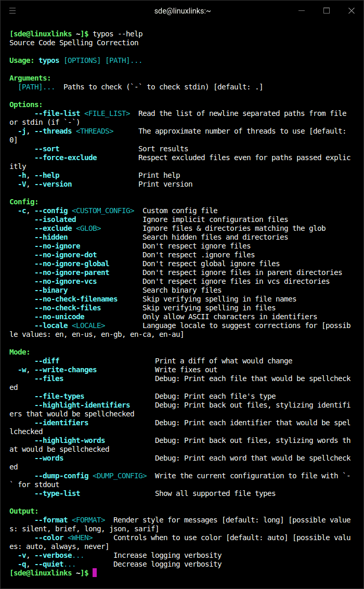Click the typos --help command text

click(x=118, y=34)
